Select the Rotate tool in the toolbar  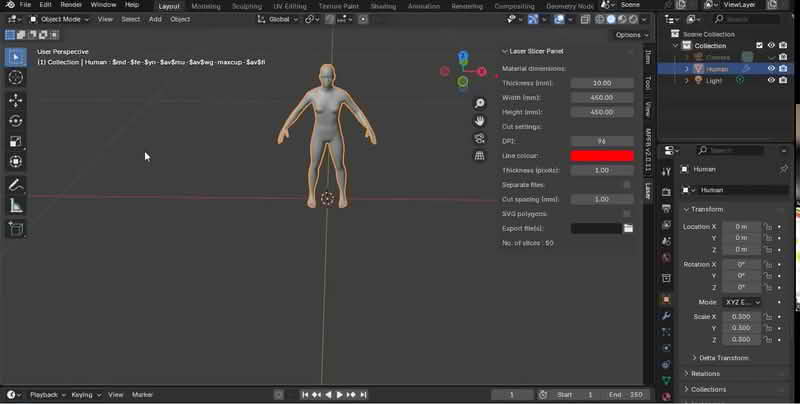pyautogui.click(x=15, y=120)
